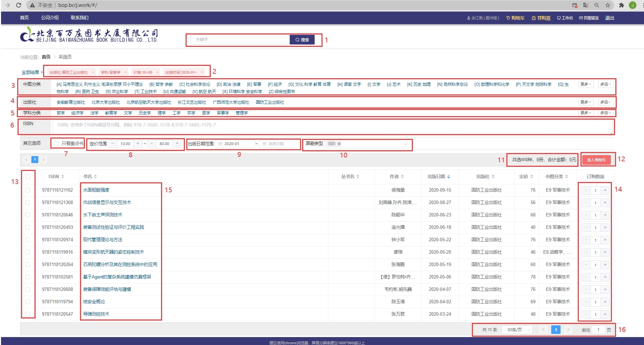644x345 pixels.
Task: Check the row for 核安全概论
Action: (x=28, y=302)
